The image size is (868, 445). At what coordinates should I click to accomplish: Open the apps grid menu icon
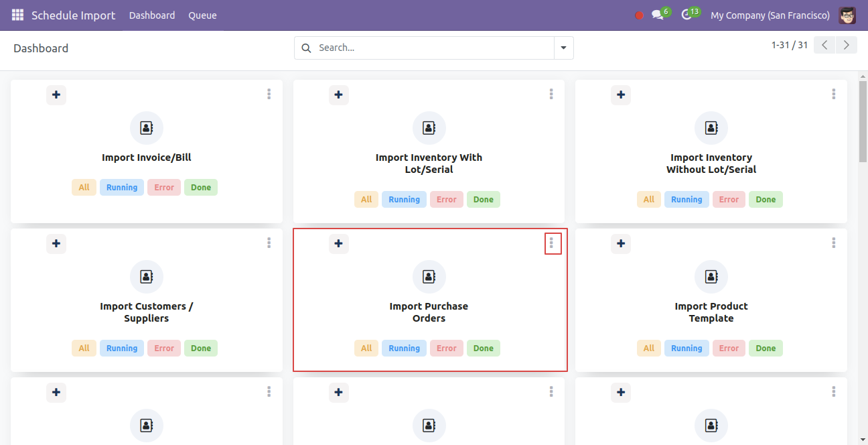[17, 15]
